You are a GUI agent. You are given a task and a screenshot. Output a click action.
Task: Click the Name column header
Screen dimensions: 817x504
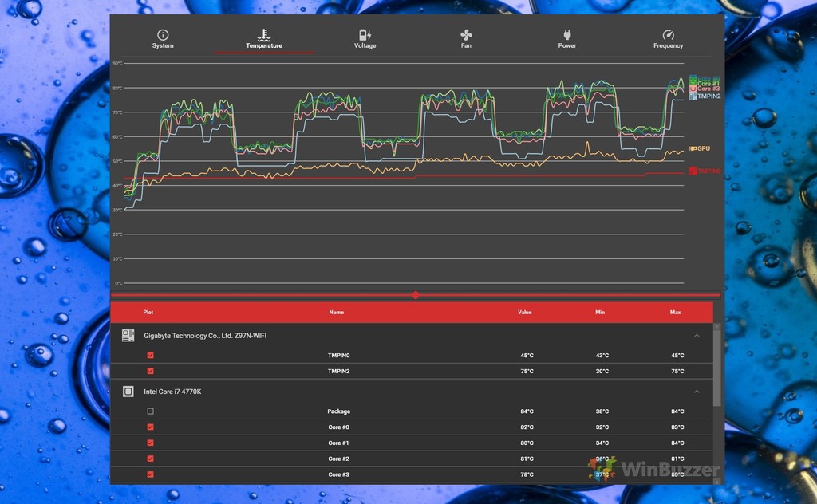(x=336, y=312)
